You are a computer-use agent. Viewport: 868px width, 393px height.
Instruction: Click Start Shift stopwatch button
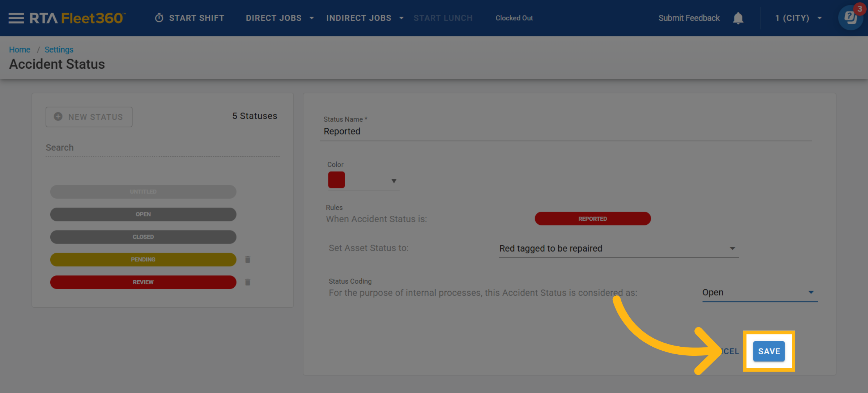point(190,18)
